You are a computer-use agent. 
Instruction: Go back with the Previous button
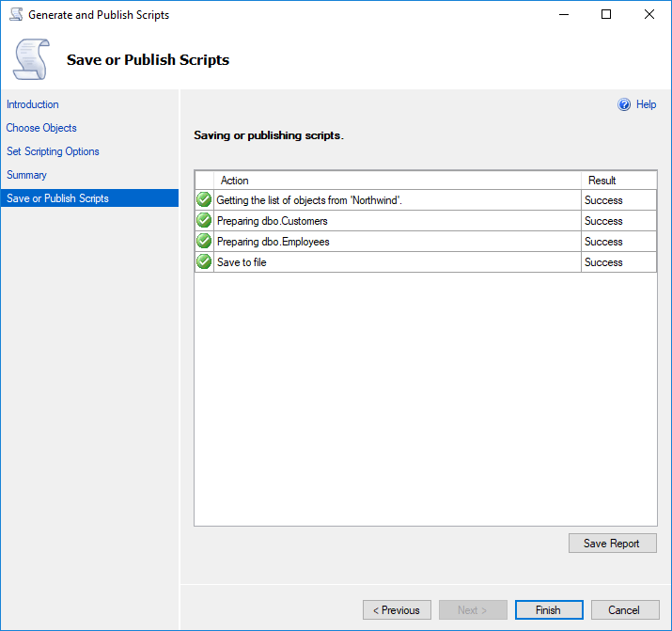pyautogui.click(x=397, y=610)
